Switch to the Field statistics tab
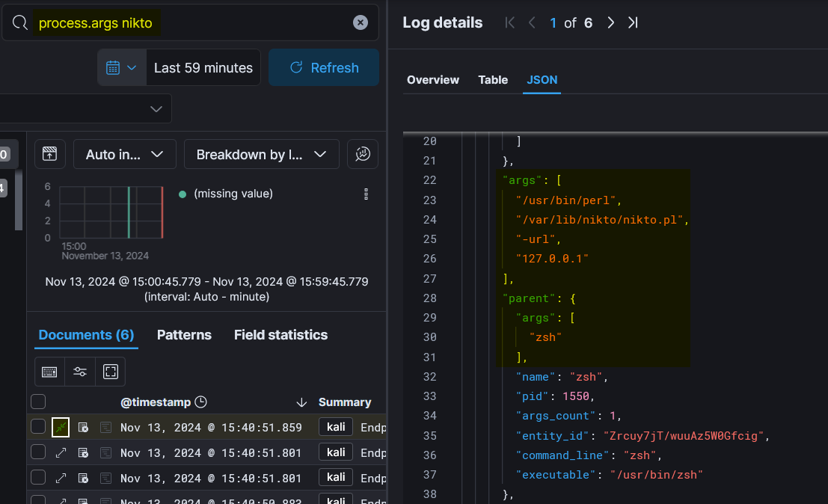Viewport: 828px width, 504px height. tap(280, 335)
